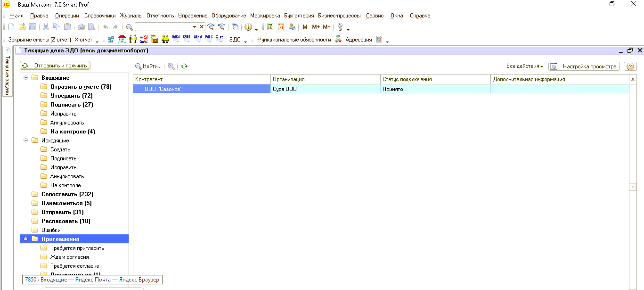The image size is (644, 290).
Task: Click the Z-от shortcut icon
Action: click(220, 40)
